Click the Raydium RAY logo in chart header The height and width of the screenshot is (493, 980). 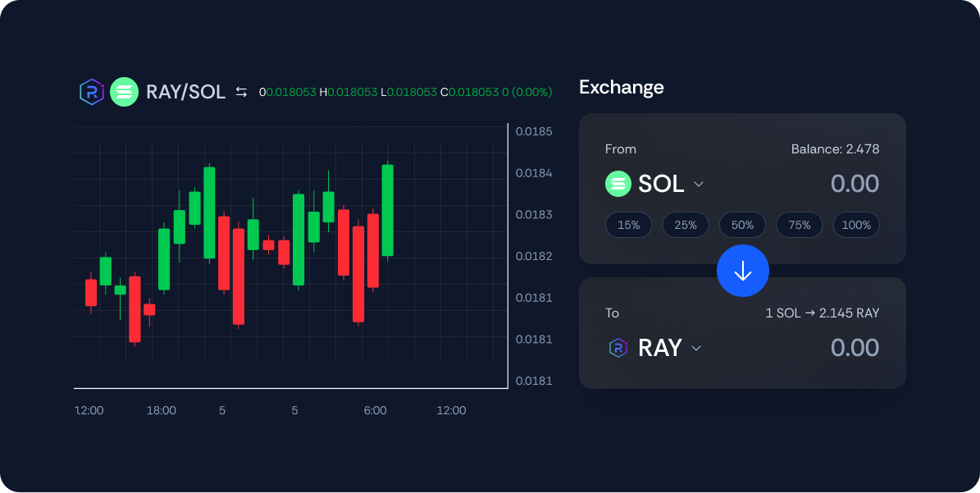point(92,92)
